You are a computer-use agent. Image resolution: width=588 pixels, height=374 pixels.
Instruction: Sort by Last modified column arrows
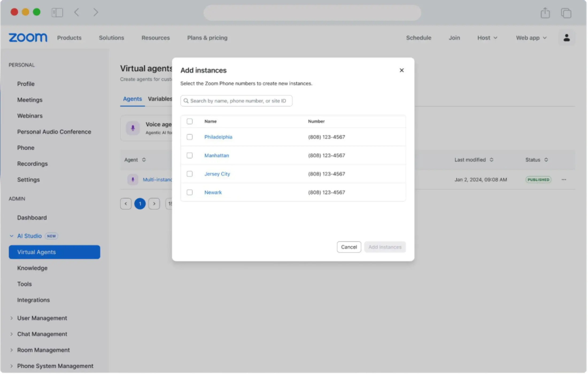click(x=491, y=160)
